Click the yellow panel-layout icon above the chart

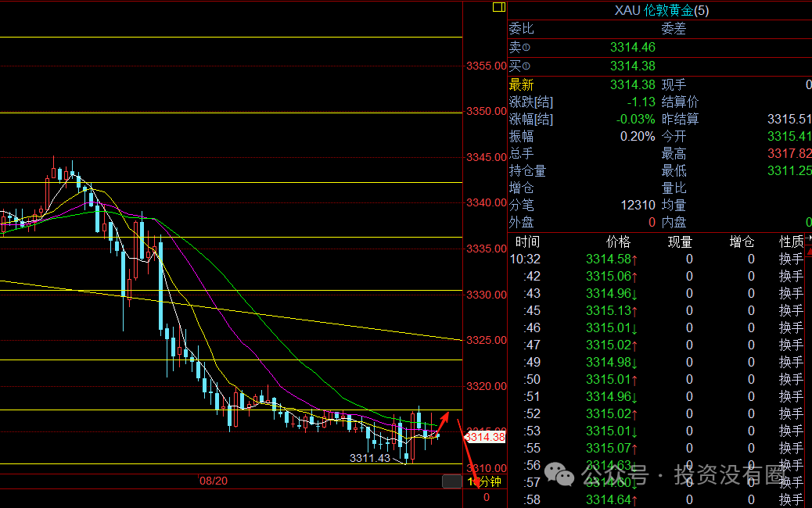pyautogui.click(x=498, y=7)
